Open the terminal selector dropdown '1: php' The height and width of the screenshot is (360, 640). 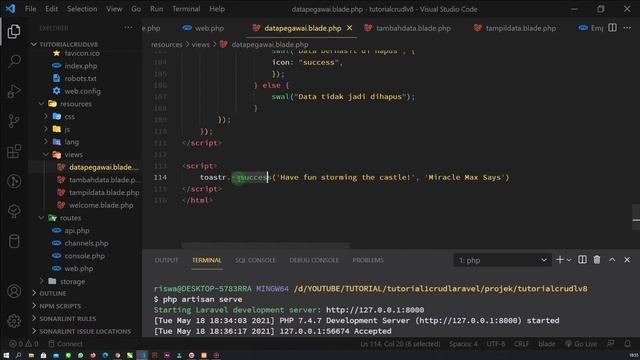(x=502, y=260)
